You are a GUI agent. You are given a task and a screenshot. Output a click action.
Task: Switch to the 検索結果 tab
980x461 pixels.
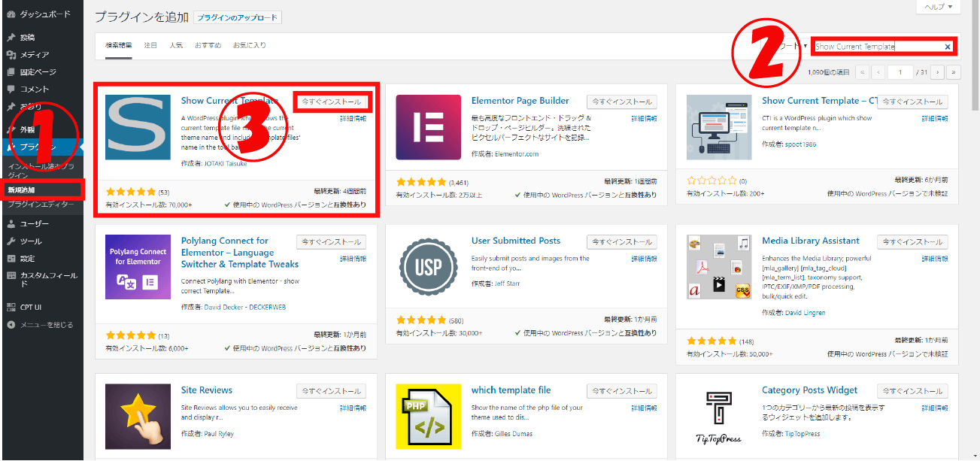coord(118,45)
